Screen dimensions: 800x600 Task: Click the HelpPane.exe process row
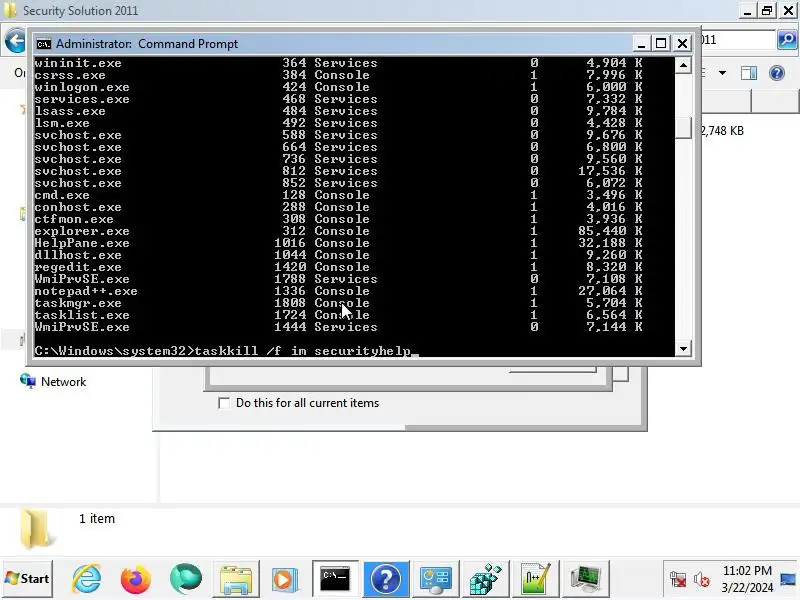point(338,243)
